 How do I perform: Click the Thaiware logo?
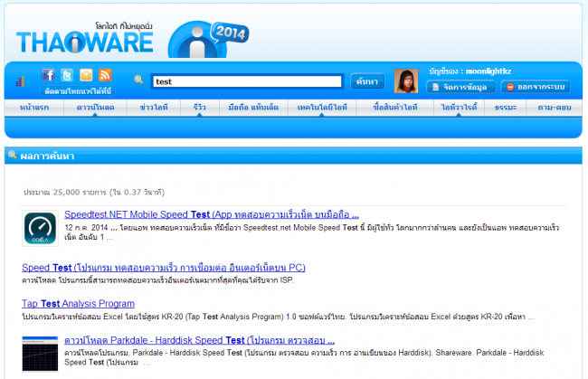(85, 38)
